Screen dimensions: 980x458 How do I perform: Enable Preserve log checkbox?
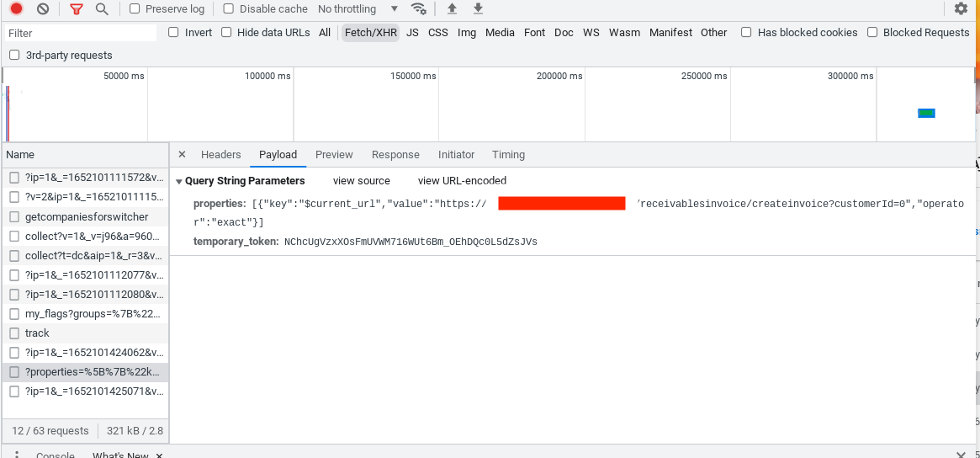tap(135, 8)
